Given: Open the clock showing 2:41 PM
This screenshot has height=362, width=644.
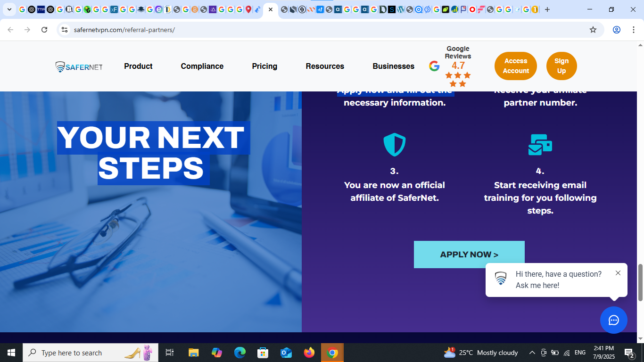Looking at the screenshot, I should tap(603, 353).
